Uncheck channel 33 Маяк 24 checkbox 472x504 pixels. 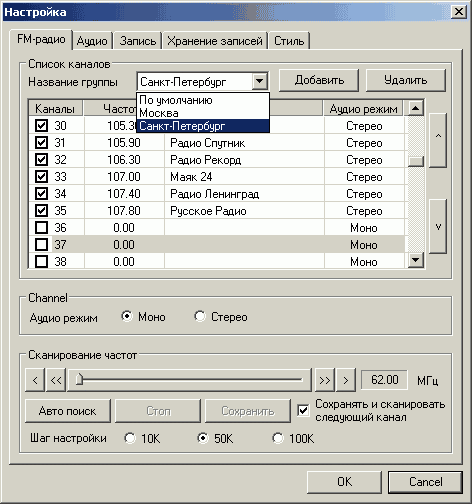41,177
